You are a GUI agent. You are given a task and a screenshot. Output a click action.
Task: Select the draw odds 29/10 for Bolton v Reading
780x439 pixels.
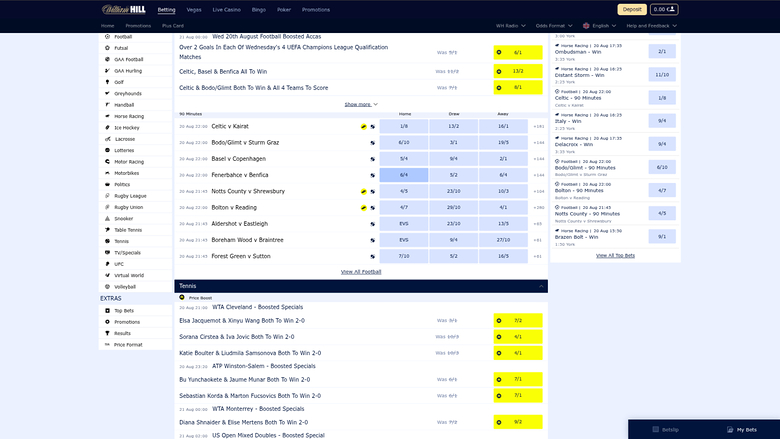(454, 207)
